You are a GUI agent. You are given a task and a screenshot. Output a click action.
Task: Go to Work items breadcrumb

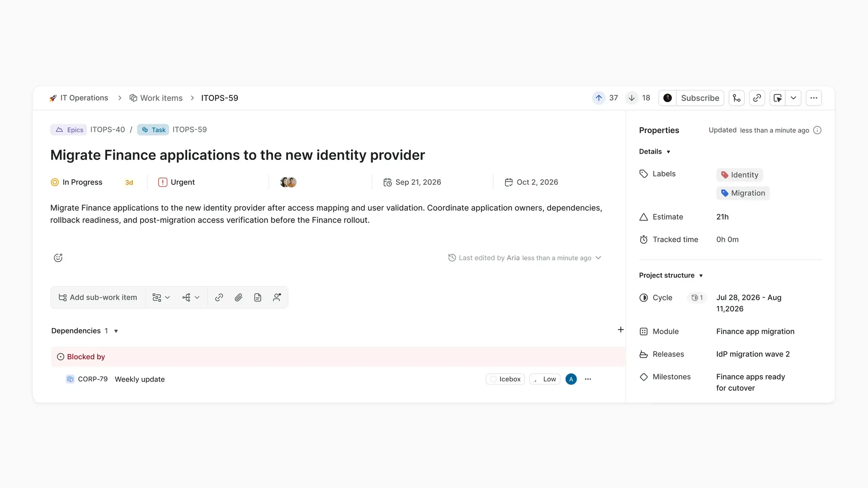[156, 98]
